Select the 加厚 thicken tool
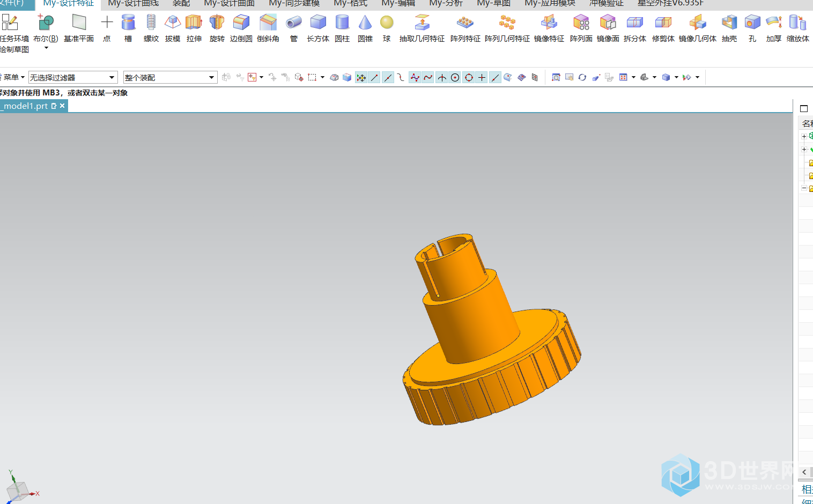The height and width of the screenshot is (504, 813). (x=774, y=28)
